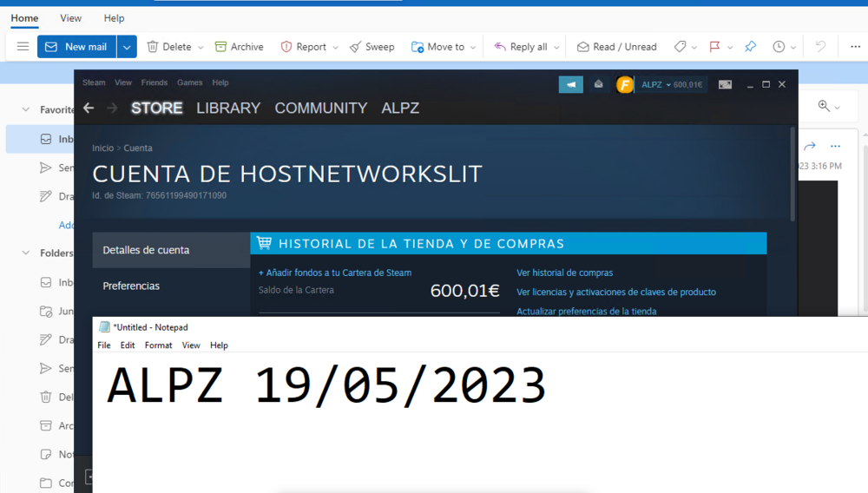Toggle message Read / Unread status
This screenshot has width=868, height=493.
616,47
